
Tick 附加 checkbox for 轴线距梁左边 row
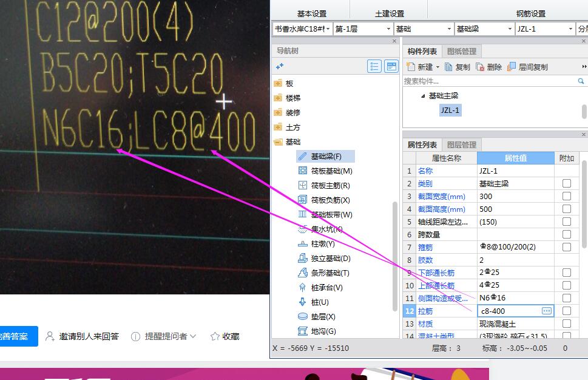pos(567,222)
